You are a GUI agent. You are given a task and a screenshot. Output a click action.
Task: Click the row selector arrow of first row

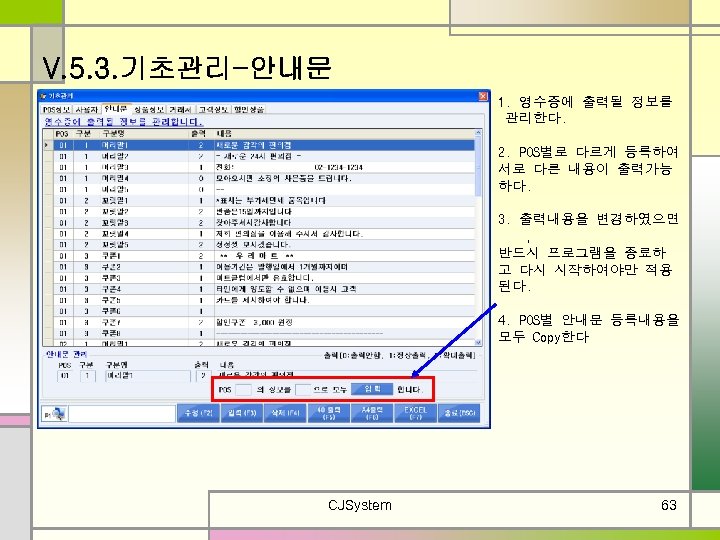48,145
